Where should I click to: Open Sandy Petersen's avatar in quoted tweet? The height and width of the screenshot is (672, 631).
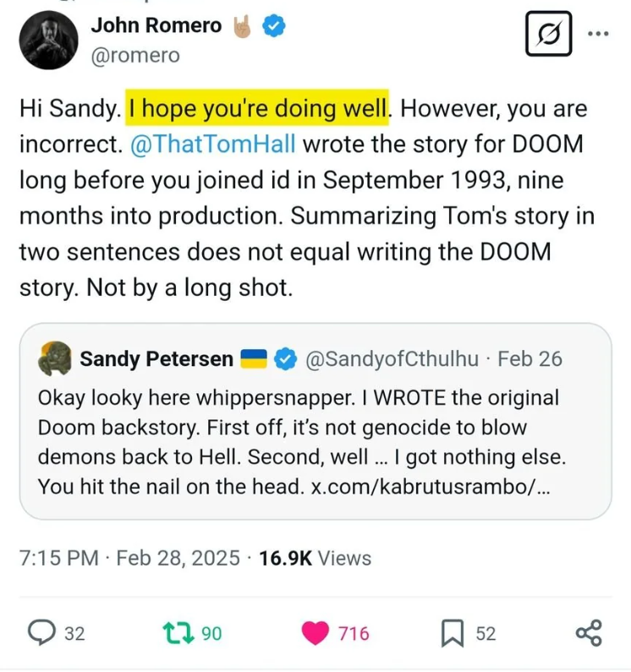click(x=55, y=358)
